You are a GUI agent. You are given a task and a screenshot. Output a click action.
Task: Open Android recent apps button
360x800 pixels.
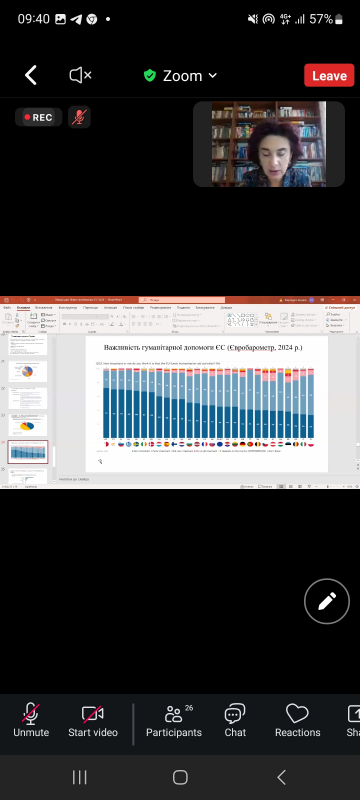click(80, 777)
